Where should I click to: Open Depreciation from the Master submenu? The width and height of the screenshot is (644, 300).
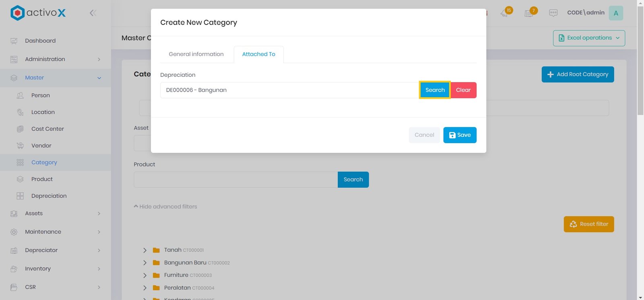[49, 196]
